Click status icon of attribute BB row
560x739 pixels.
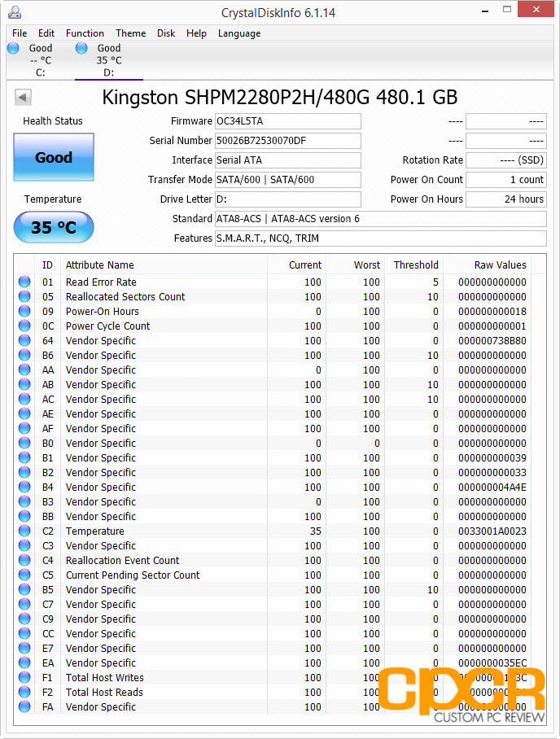click(x=24, y=516)
